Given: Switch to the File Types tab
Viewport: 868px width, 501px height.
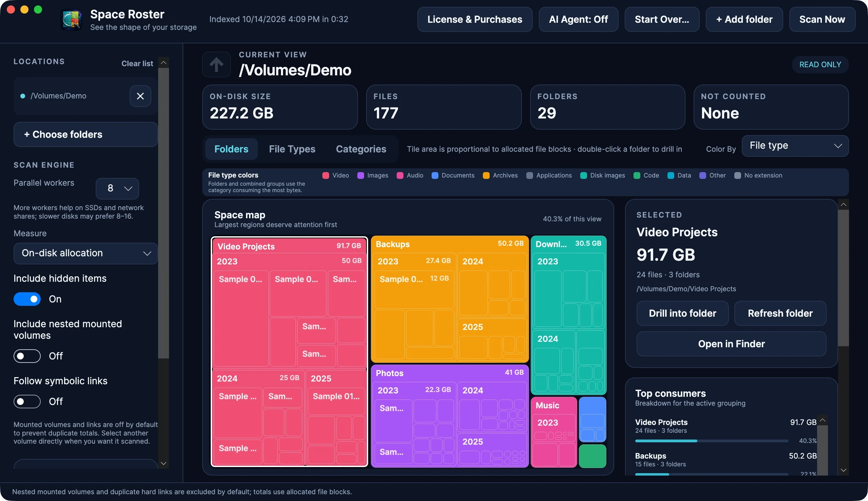Looking at the screenshot, I should [x=292, y=149].
